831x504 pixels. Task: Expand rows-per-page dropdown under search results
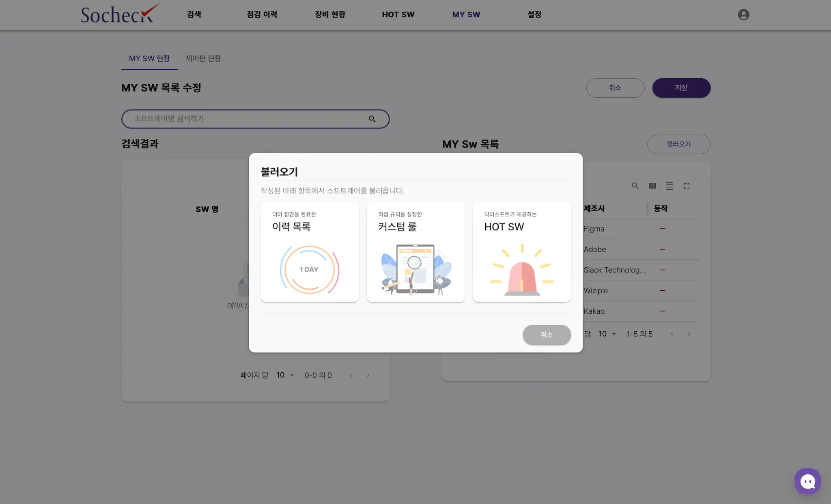tap(285, 375)
